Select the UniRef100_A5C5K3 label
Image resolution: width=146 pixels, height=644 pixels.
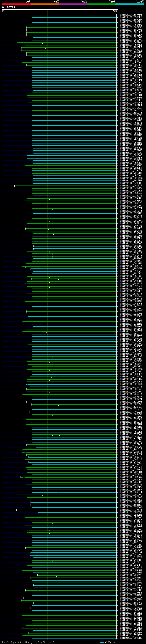131,191
